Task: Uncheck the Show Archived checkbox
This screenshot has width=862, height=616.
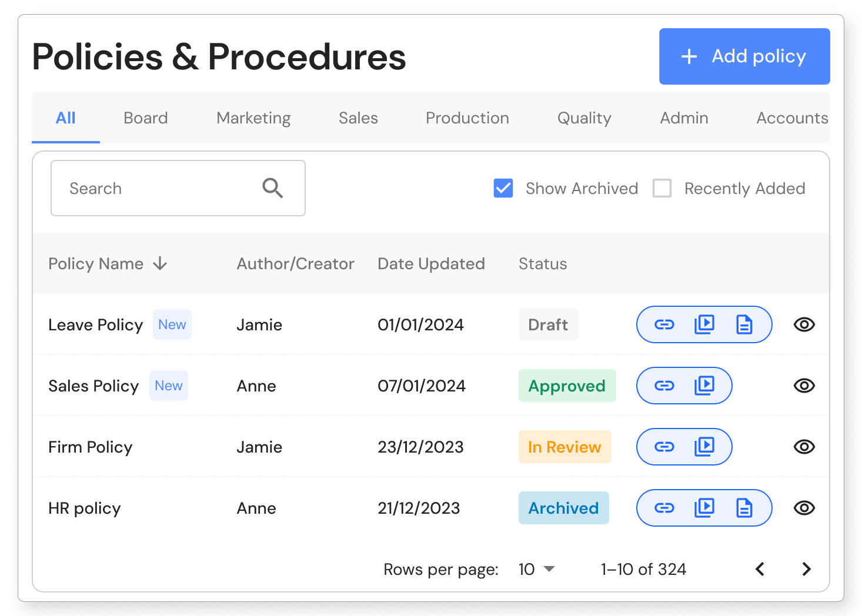Action: point(503,188)
